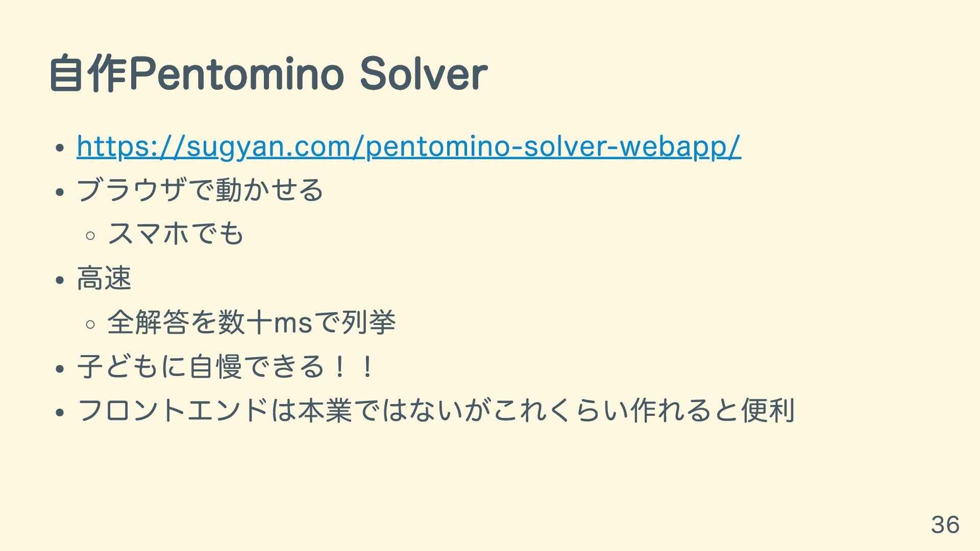Click the bullet dot before "子どもに自慢できる"
Viewport: 980px width, 551px height.
(60, 368)
